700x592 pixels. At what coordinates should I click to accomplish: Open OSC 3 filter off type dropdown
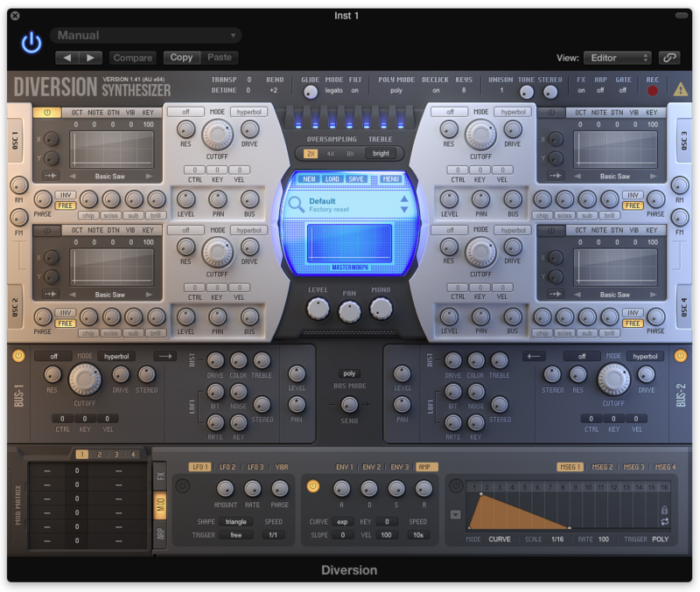[x=450, y=112]
